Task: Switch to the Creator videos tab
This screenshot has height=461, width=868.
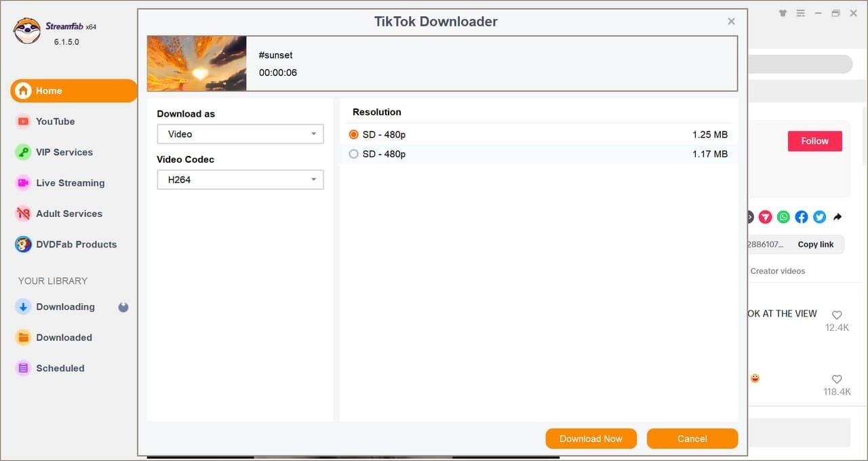Action: click(x=778, y=271)
